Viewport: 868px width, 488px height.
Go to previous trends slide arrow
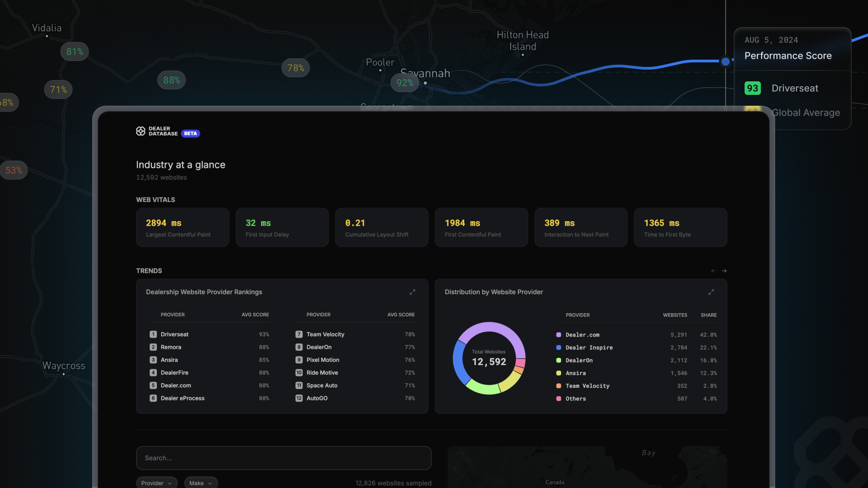tap(713, 271)
